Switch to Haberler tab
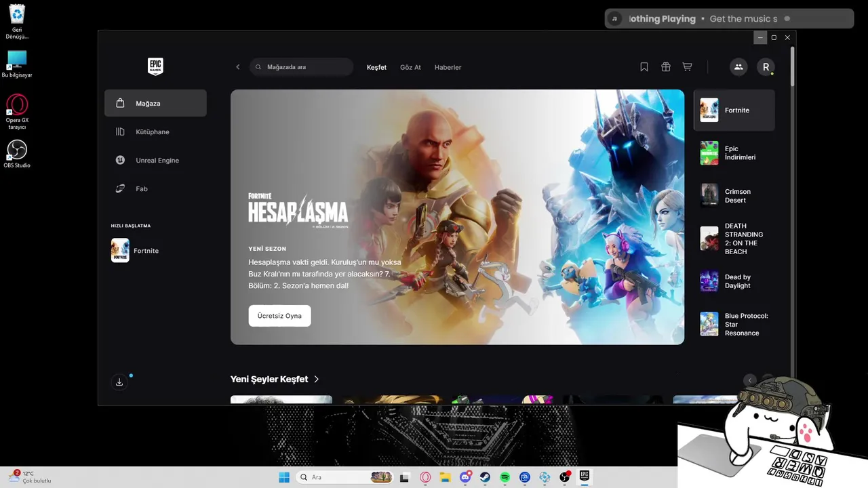Viewport: 868px width, 488px height. [448, 67]
